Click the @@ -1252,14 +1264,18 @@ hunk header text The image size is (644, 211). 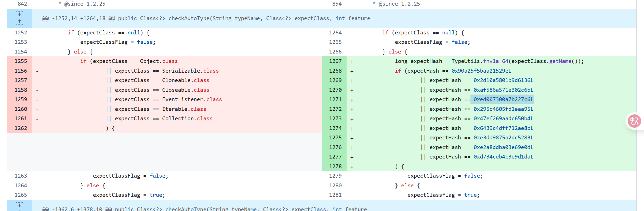pos(206,18)
